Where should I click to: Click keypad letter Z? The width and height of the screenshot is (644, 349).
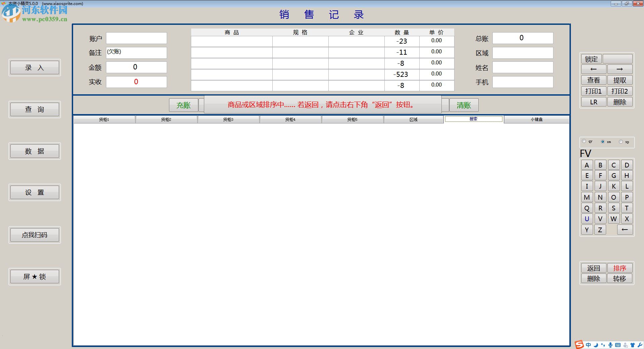(600, 230)
